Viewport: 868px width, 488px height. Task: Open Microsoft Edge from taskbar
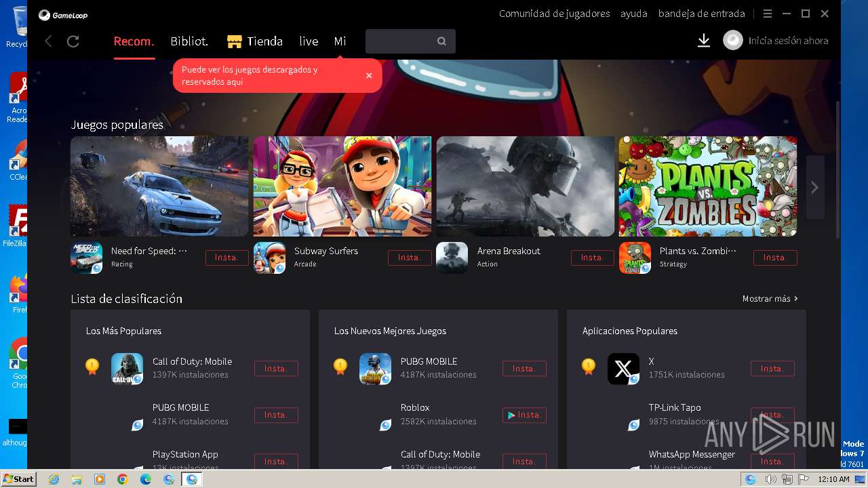(x=146, y=479)
